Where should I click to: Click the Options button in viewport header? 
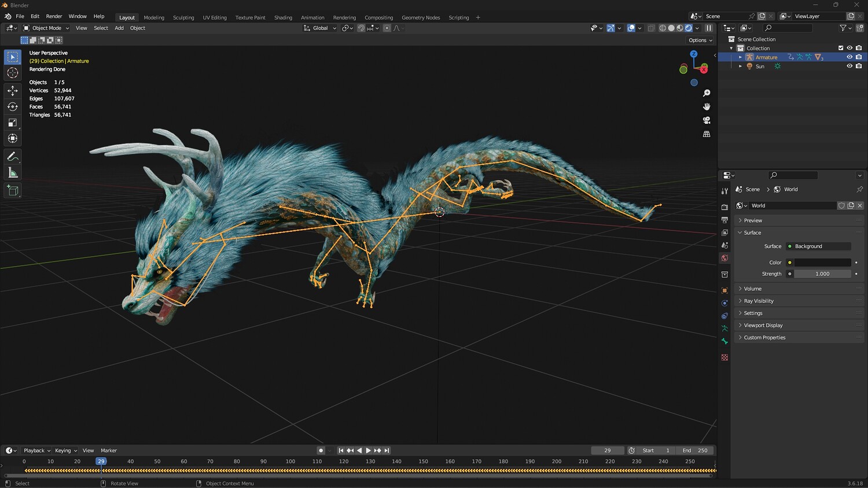click(x=700, y=40)
